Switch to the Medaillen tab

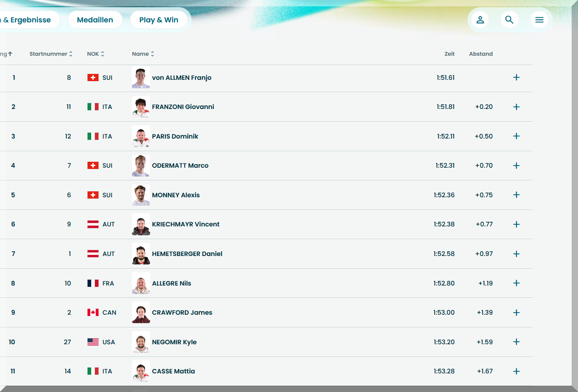coord(95,20)
